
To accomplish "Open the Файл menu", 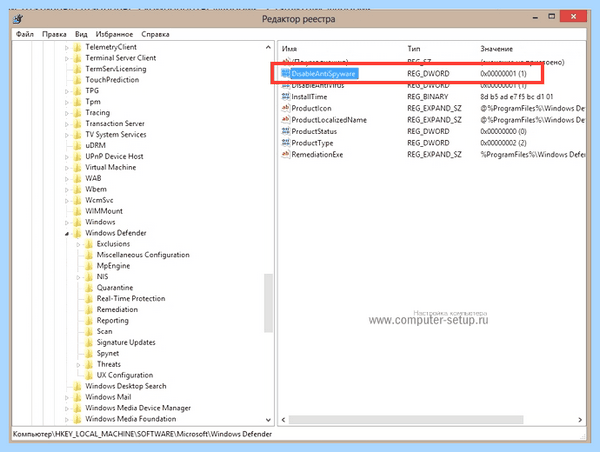I will (24, 34).
